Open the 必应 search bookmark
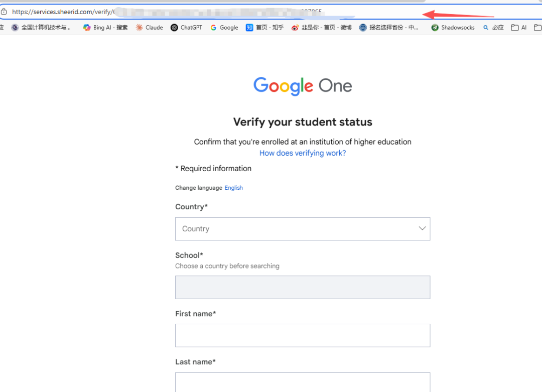This screenshot has width=542, height=392. 493,28
